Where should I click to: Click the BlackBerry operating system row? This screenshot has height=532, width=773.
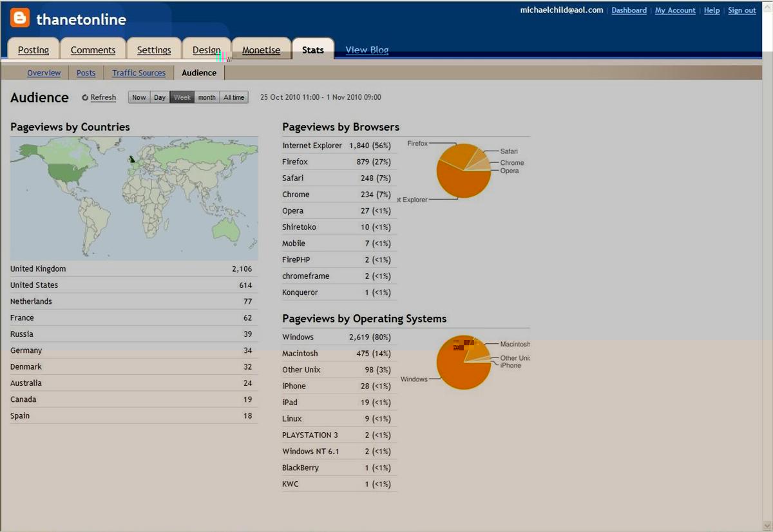pyautogui.click(x=339, y=468)
